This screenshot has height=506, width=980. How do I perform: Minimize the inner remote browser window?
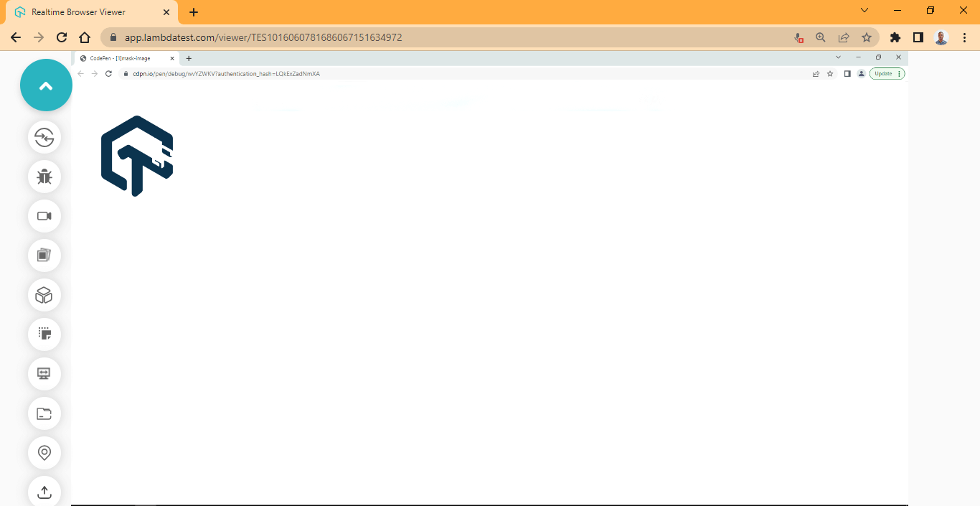click(858, 57)
